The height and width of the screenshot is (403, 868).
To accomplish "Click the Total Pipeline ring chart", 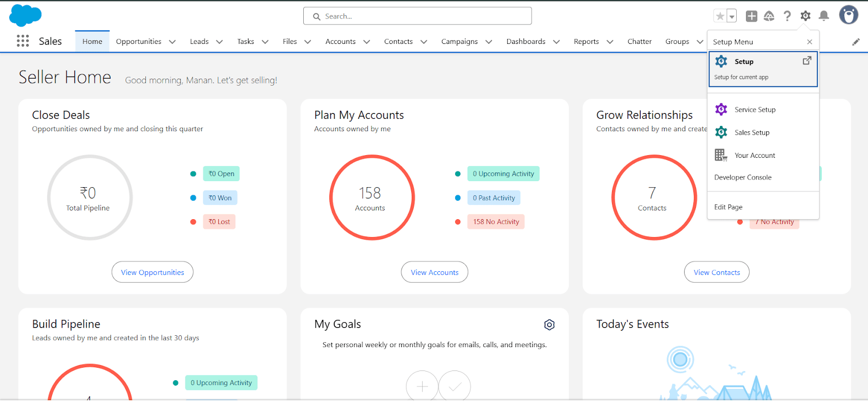I will coord(90,197).
